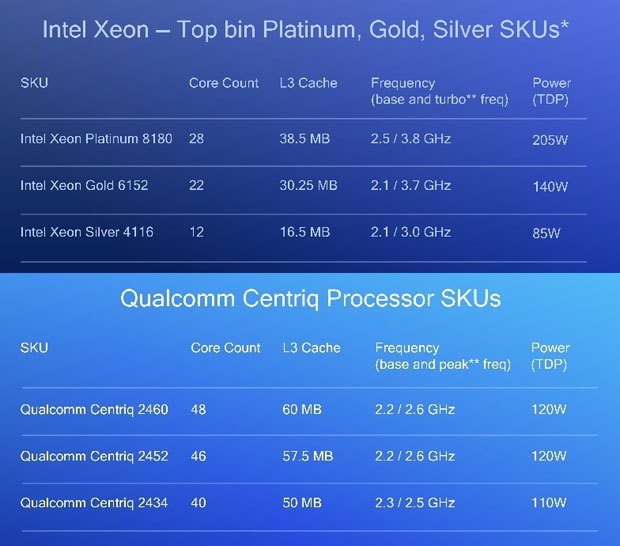Click the 60 MB cache value
Viewport: 620px width, 546px height.
[x=303, y=409]
